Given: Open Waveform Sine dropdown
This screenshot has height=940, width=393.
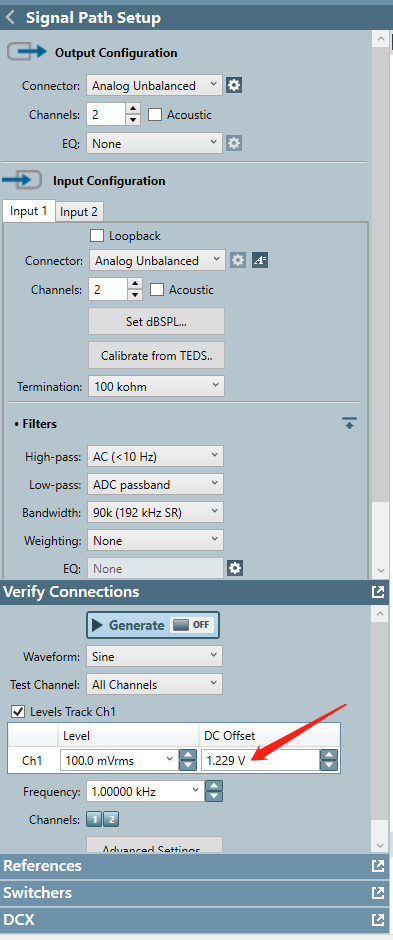Looking at the screenshot, I should (154, 656).
